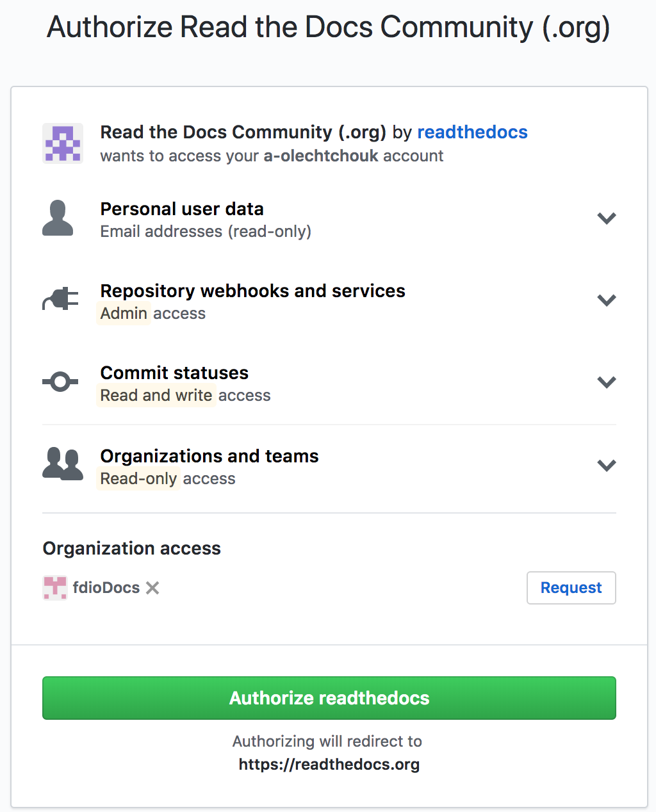This screenshot has width=656, height=812.
Task: Click the Personal user data heading
Action: pos(182,209)
